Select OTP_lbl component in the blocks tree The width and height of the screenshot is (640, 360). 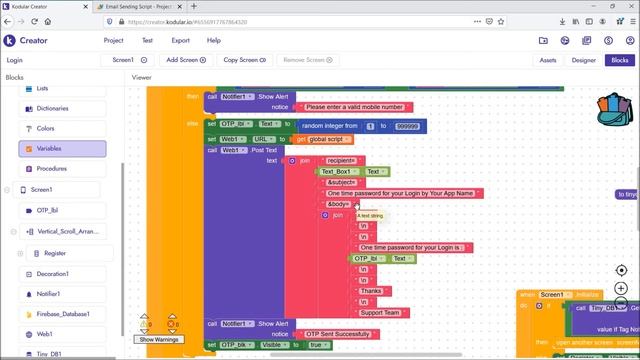(62, 211)
